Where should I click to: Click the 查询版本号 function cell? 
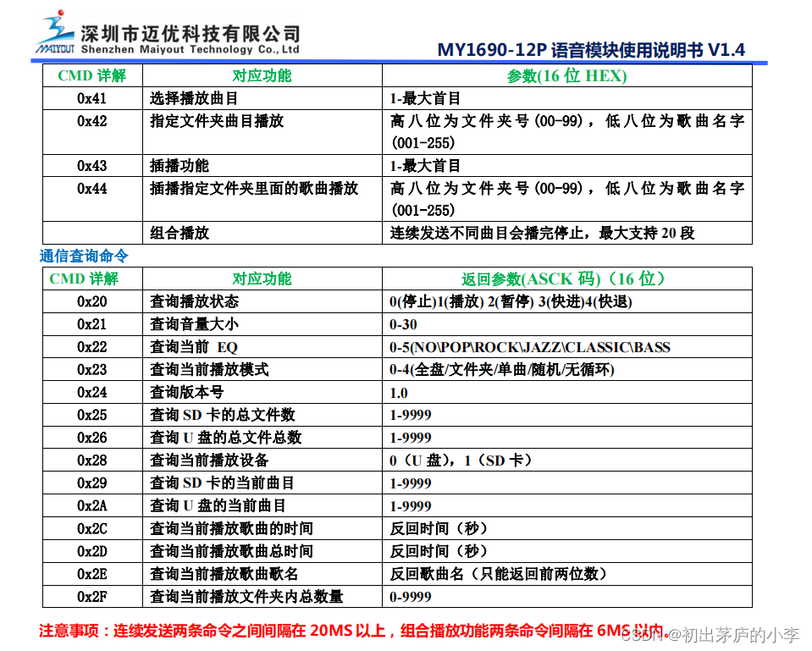pyautogui.click(x=262, y=392)
